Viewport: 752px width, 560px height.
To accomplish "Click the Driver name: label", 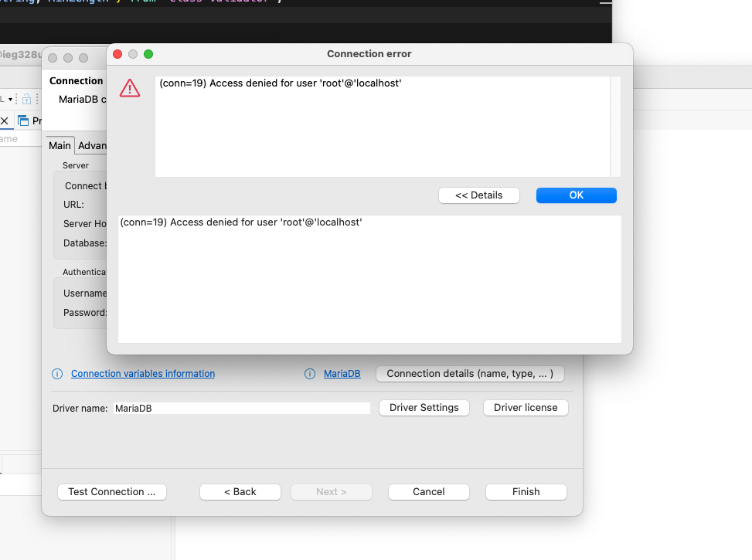I will click(80, 408).
